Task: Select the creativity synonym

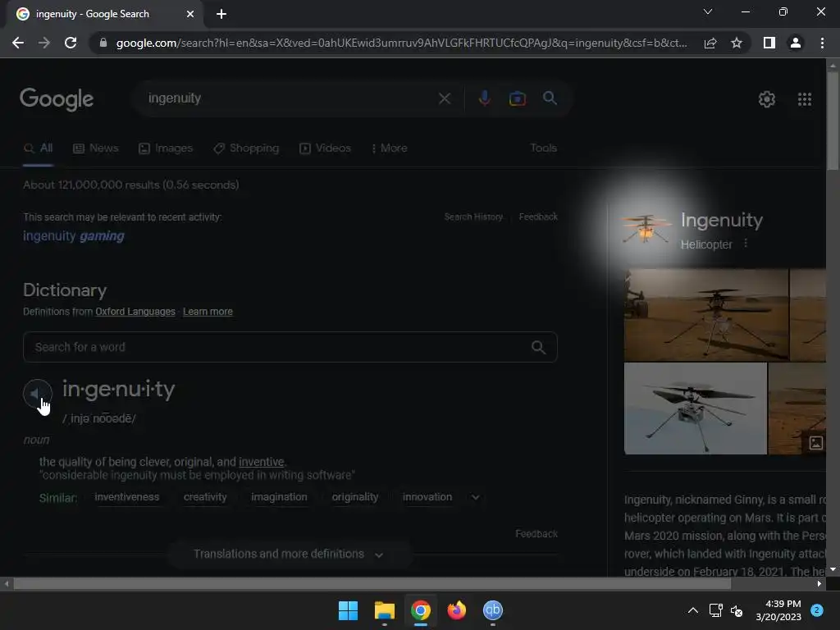Action: (x=205, y=497)
